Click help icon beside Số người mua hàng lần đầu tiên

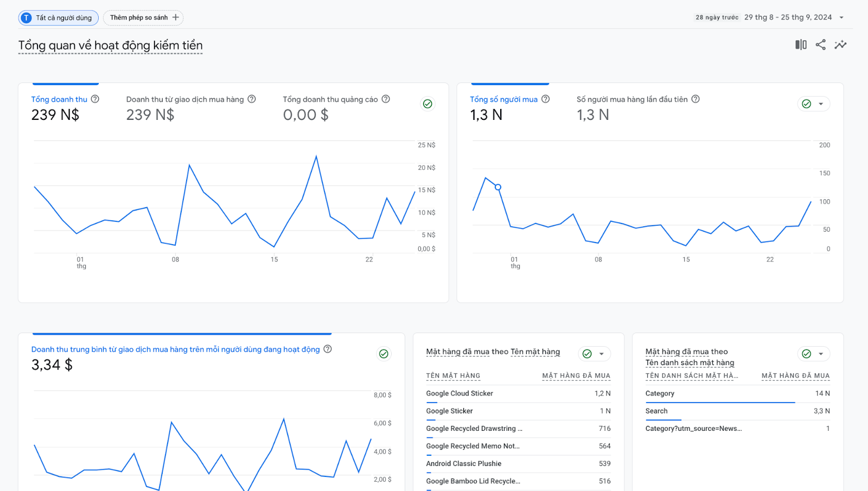(x=695, y=99)
